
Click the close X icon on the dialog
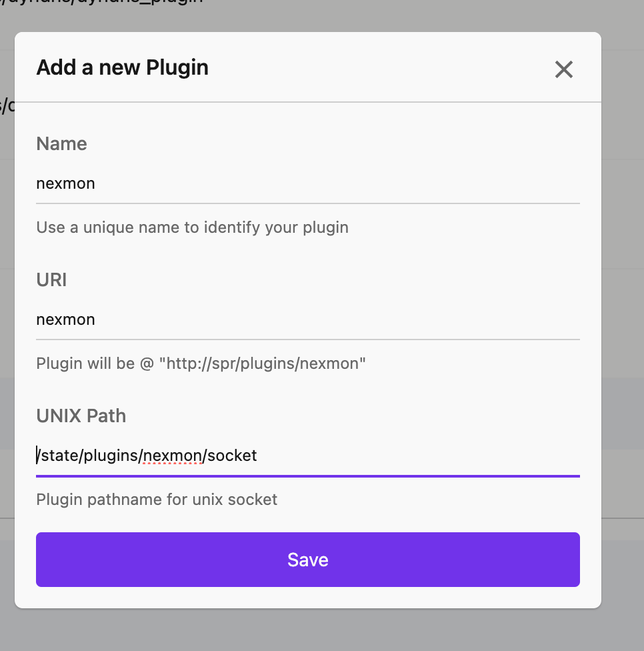click(x=563, y=69)
